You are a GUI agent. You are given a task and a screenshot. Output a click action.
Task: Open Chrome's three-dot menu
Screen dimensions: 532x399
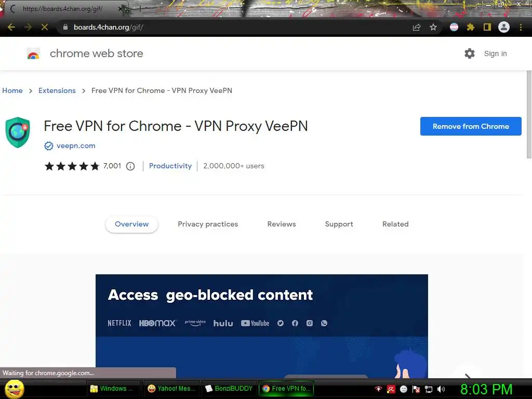pos(521,27)
